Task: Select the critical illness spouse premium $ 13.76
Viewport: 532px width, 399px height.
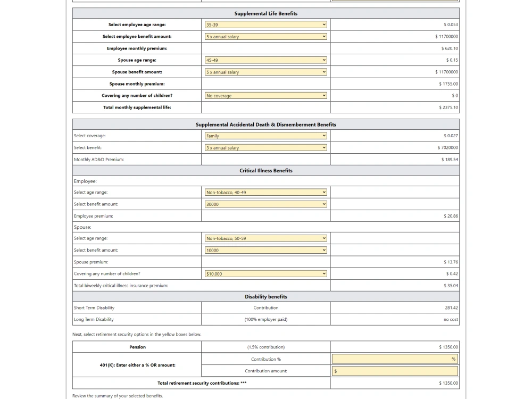Action: tap(451, 262)
